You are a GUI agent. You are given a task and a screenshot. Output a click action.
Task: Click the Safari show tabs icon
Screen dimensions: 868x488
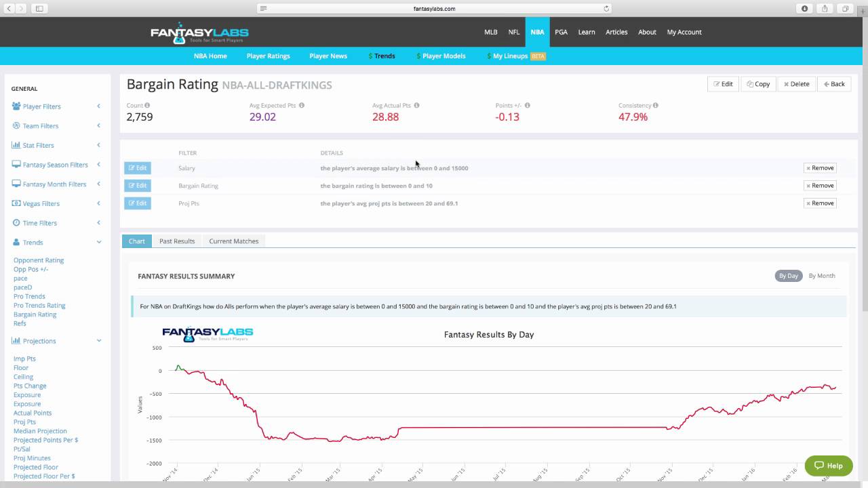pos(846,8)
